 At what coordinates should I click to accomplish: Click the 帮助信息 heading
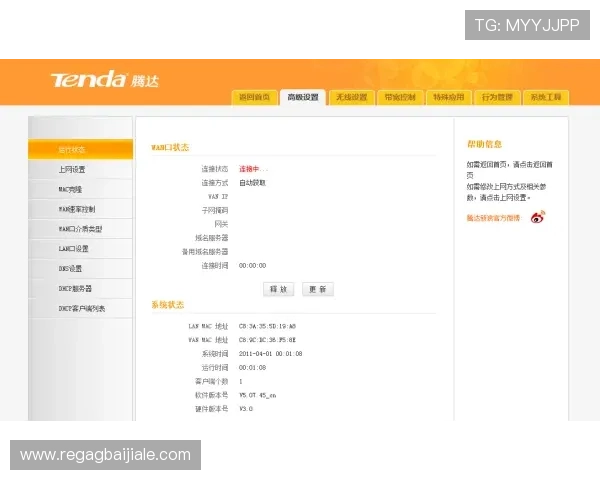pos(484,144)
